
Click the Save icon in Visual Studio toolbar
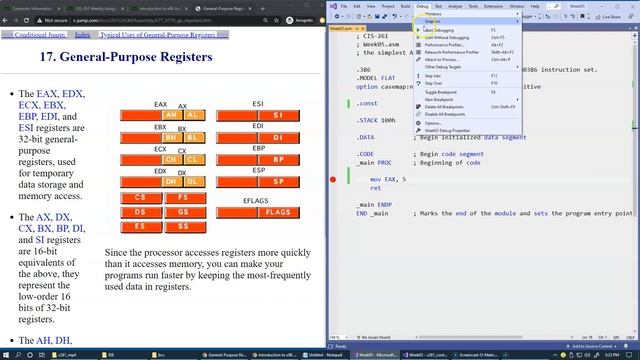[377, 16]
